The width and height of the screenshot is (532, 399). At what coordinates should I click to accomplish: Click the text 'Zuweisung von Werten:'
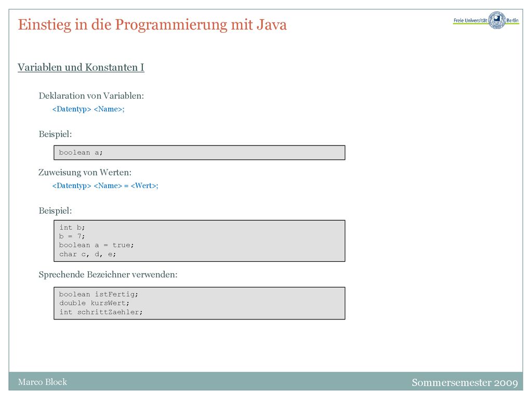[85, 172]
